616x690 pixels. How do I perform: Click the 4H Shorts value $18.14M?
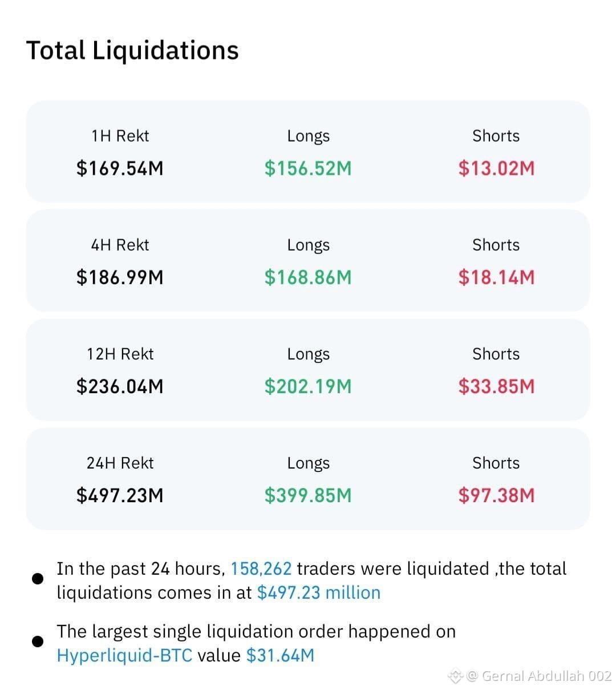pos(496,277)
